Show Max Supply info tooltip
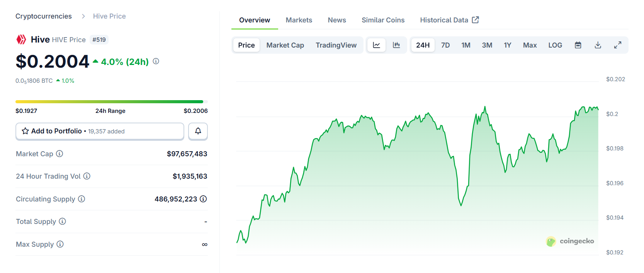 click(60, 244)
